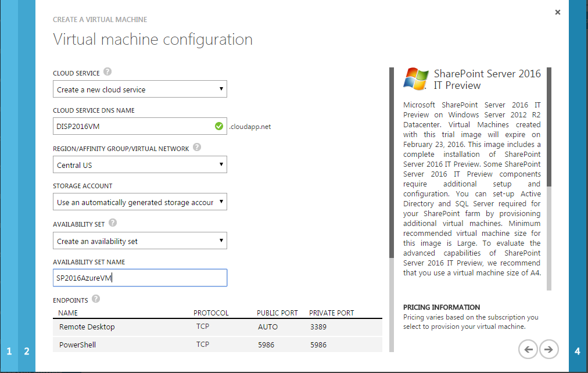This screenshot has width=588, height=373.
Task: Edit the Cloud Service DNS Name field
Action: pos(140,126)
